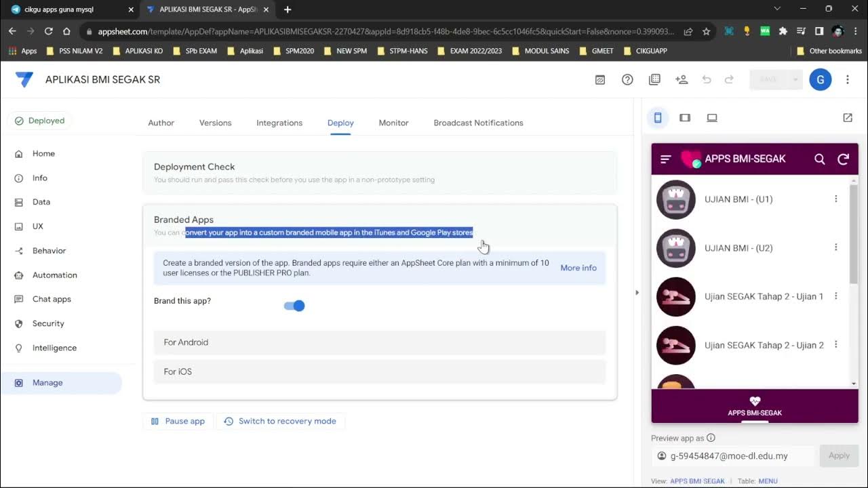Click the preview app email input field
This screenshot has width=868, height=488.
pyautogui.click(x=732, y=456)
